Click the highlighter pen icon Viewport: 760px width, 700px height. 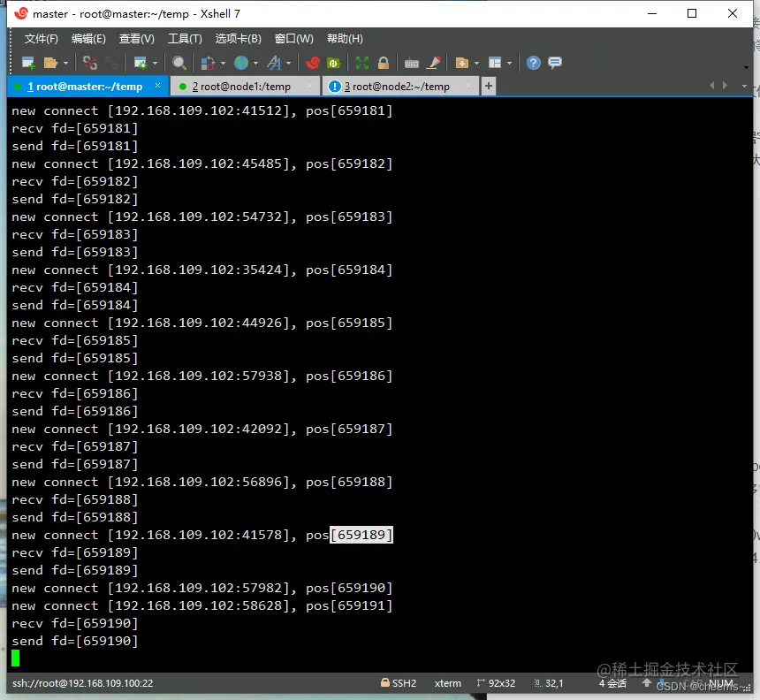tap(433, 63)
